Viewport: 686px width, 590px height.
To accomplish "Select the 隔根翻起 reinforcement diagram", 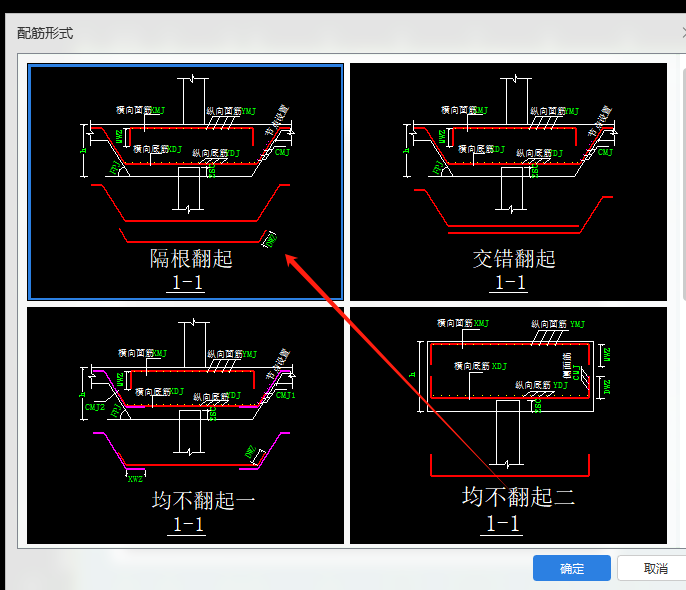I will (x=186, y=182).
